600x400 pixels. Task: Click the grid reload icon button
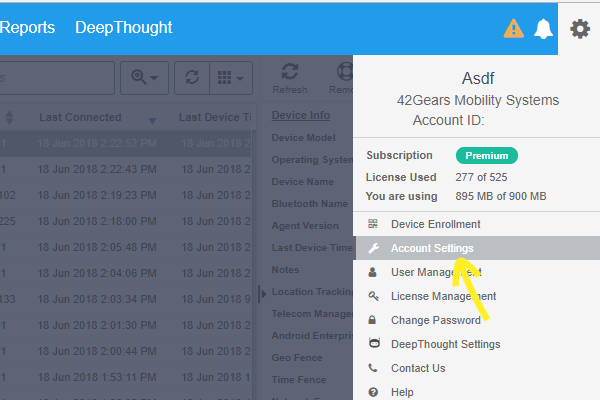[192, 78]
